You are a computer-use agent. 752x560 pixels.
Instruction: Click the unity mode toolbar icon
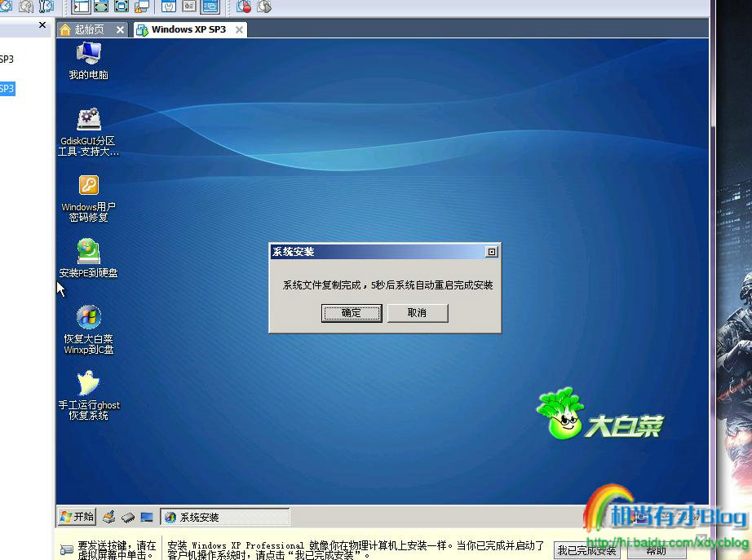[x=122, y=7]
